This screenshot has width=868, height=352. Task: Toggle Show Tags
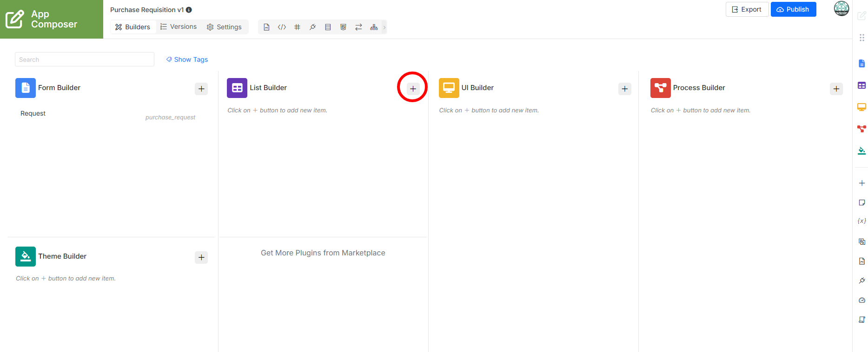point(187,59)
